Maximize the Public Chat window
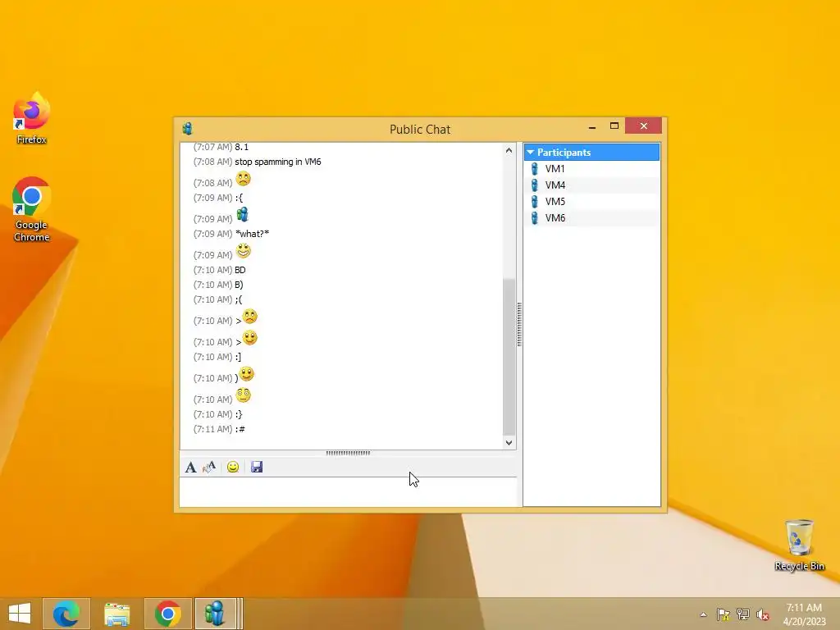 614,126
